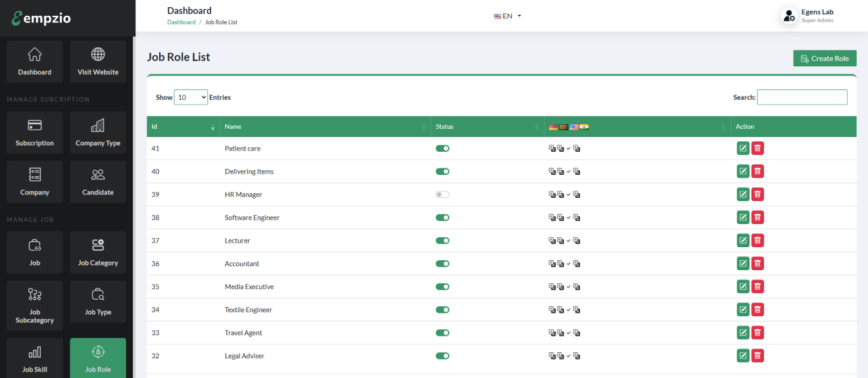The image size is (868, 378).
Task: Edit the Legal Adviser role
Action: coord(743,356)
